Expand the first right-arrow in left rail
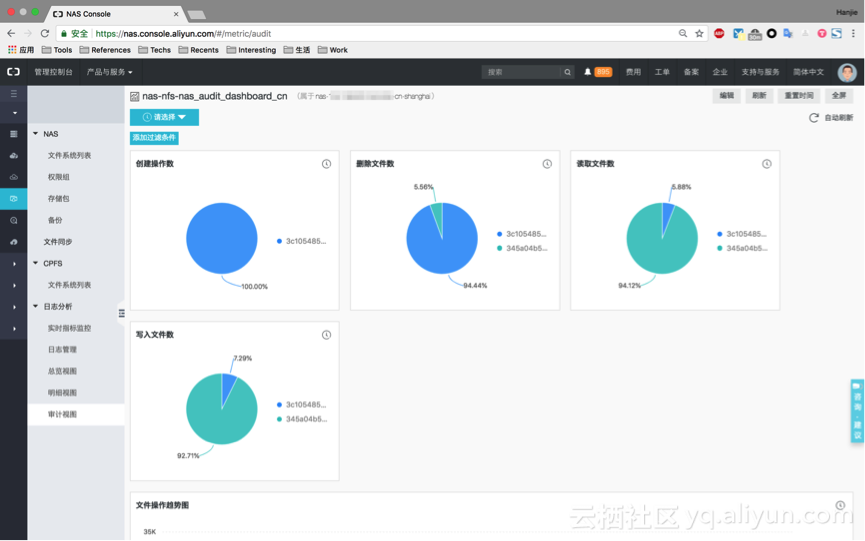The image size is (865, 541). tap(14, 264)
